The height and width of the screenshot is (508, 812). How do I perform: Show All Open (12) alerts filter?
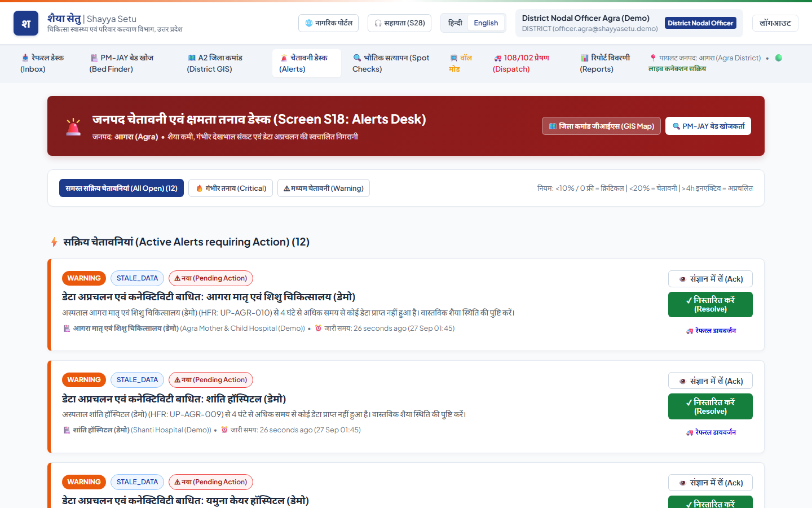tap(121, 188)
